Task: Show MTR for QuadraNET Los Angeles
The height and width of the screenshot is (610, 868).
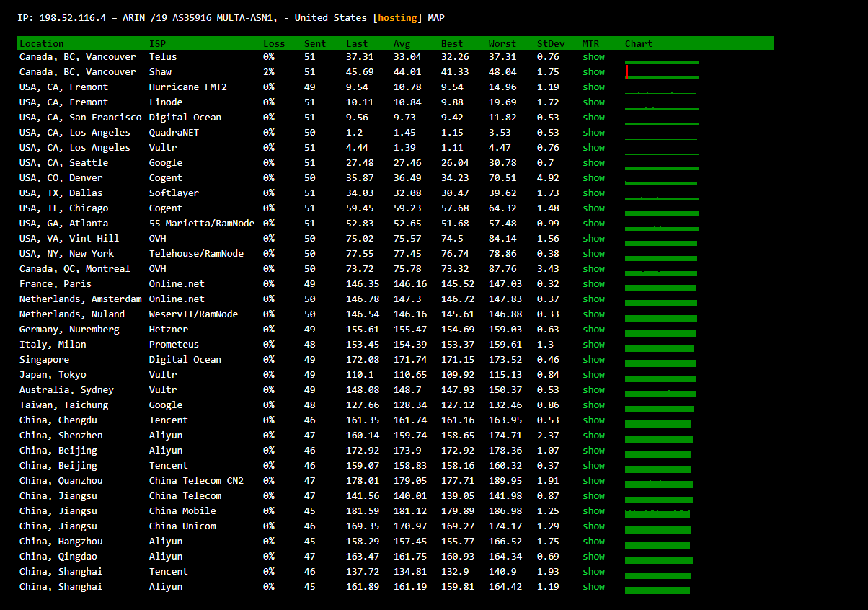Action: pyautogui.click(x=593, y=132)
